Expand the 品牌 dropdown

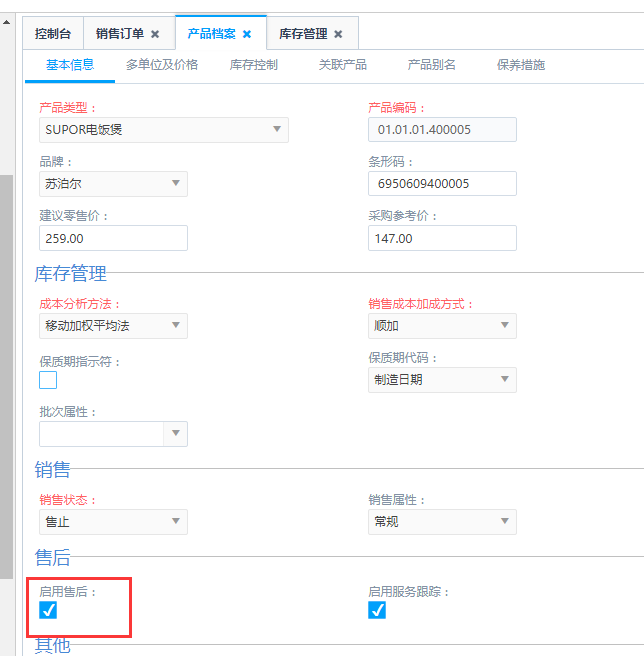pos(176,183)
